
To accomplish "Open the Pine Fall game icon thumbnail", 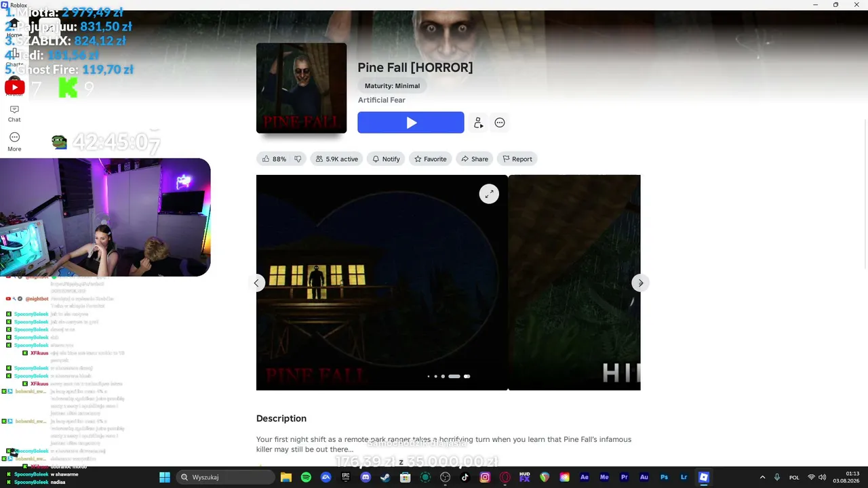I will click(301, 88).
